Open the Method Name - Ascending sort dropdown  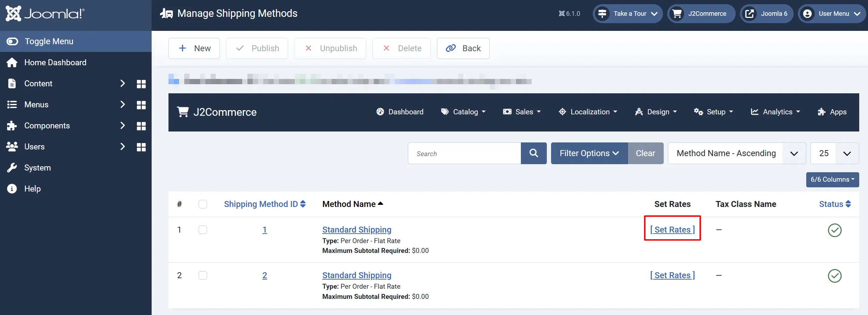click(x=737, y=153)
